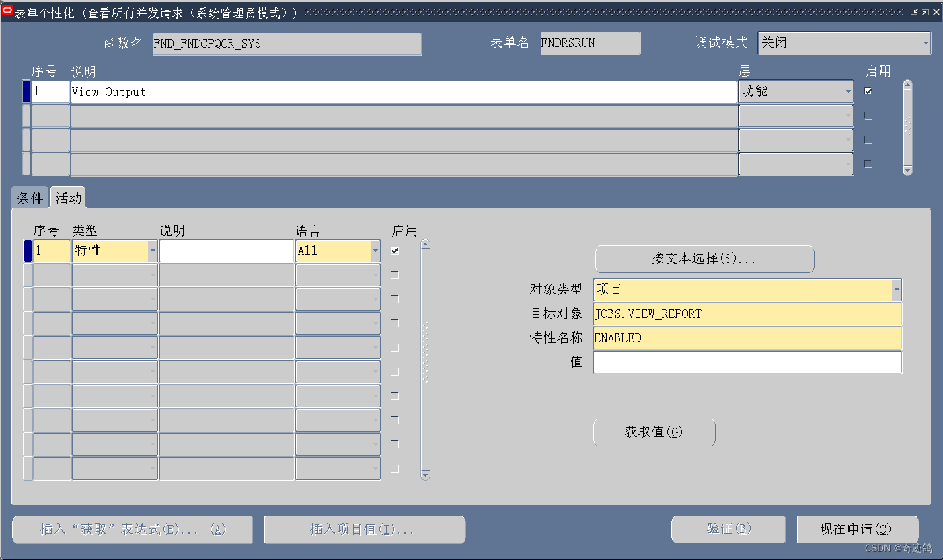943x560 pixels.
Task: Click the vertical scrollbar beside the activity list
Action: [426, 356]
